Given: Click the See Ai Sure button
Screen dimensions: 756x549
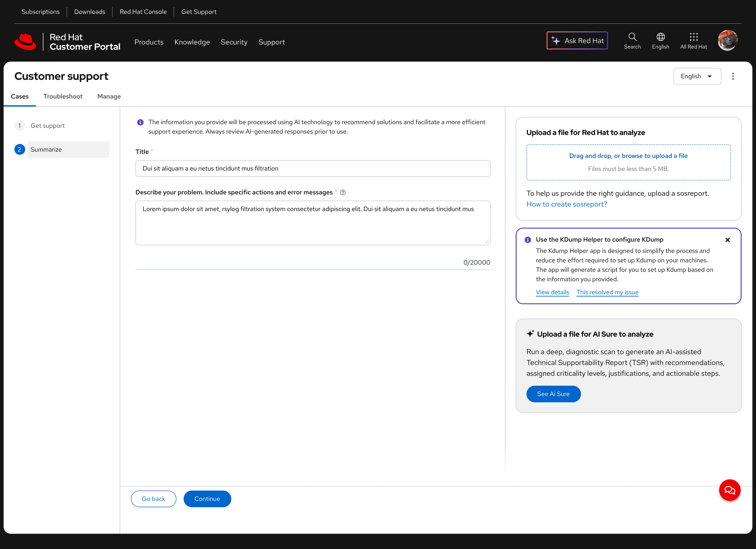Looking at the screenshot, I should point(553,394).
